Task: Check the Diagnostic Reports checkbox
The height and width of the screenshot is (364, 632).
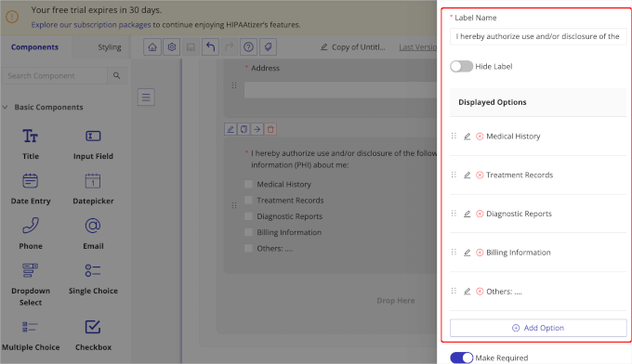Action: [x=248, y=216]
